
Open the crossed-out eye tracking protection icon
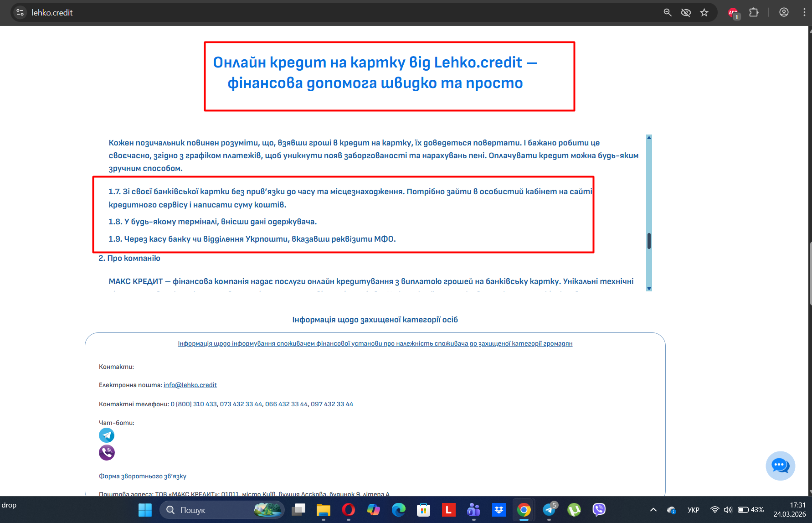tap(686, 12)
